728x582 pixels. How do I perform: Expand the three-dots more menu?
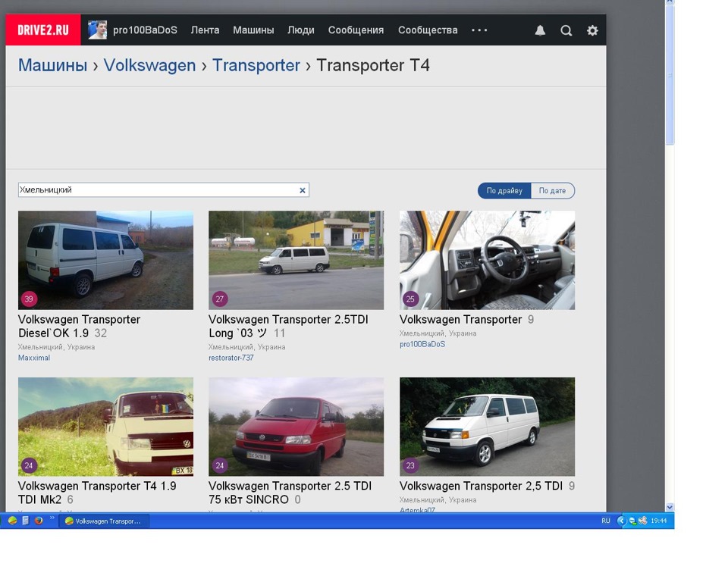click(479, 30)
